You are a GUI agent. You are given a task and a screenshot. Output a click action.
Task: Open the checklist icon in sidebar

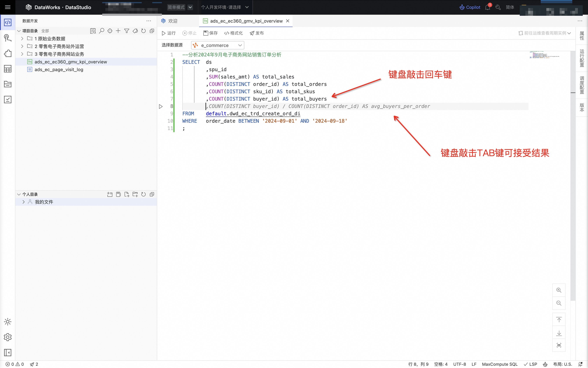(8, 100)
